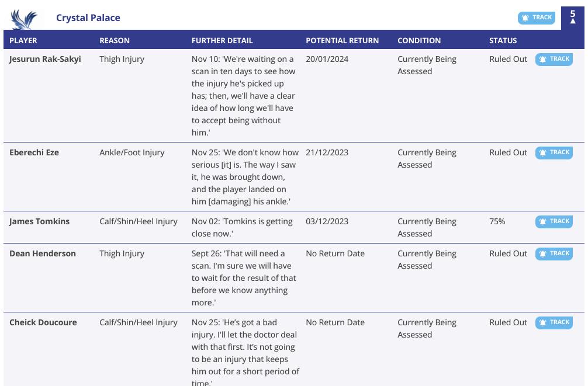The width and height of the screenshot is (588, 386).
Task: Click the FURTHER DETAIL column header
Action: (x=222, y=40)
